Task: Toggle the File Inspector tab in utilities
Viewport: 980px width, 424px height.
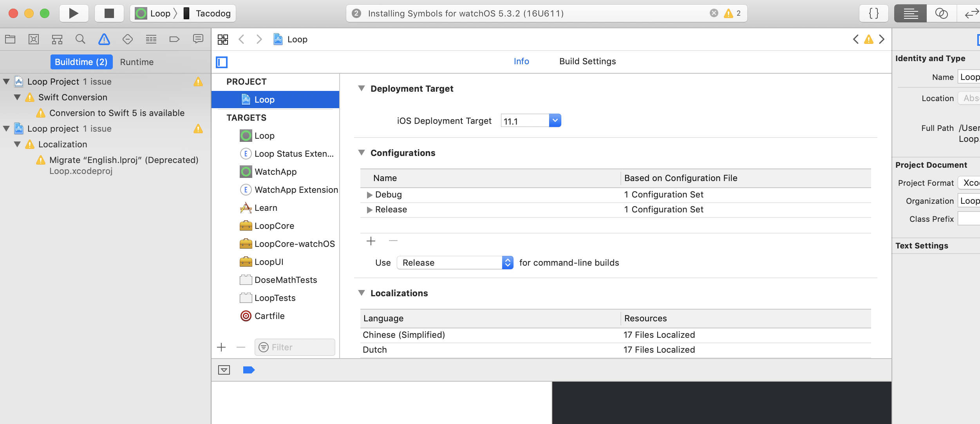Action: pos(978,39)
